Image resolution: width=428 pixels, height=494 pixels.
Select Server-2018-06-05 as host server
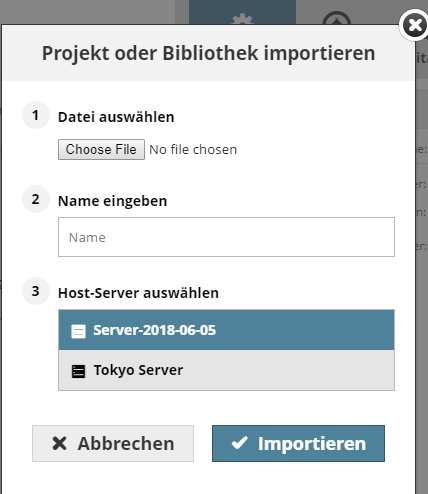click(226, 330)
